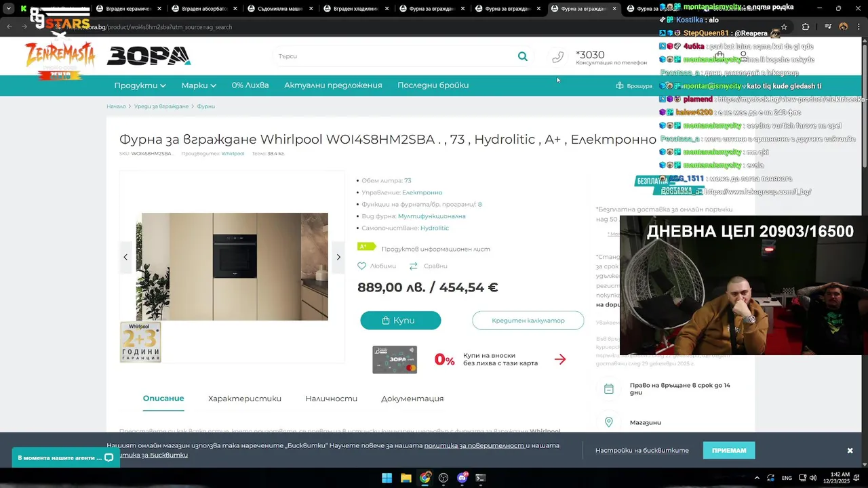Click the search magnifier icon

tap(522, 56)
